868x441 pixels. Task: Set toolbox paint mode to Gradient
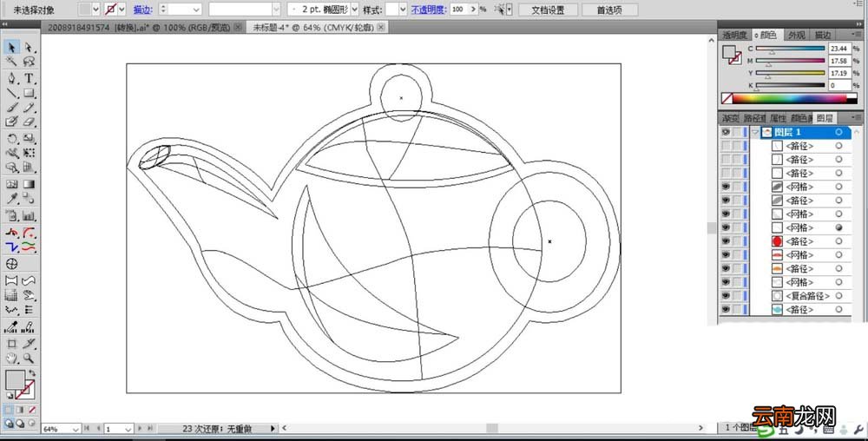coord(21,410)
